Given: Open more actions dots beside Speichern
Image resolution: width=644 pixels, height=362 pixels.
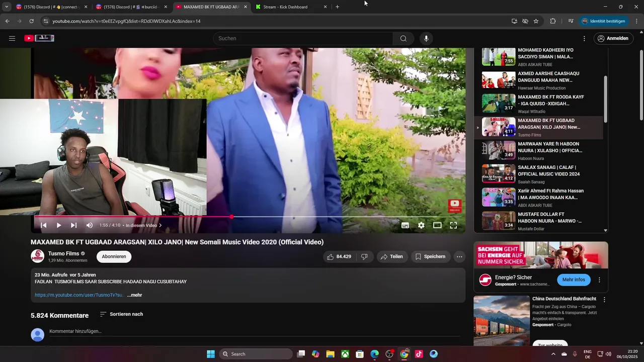Looking at the screenshot, I should (459, 256).
